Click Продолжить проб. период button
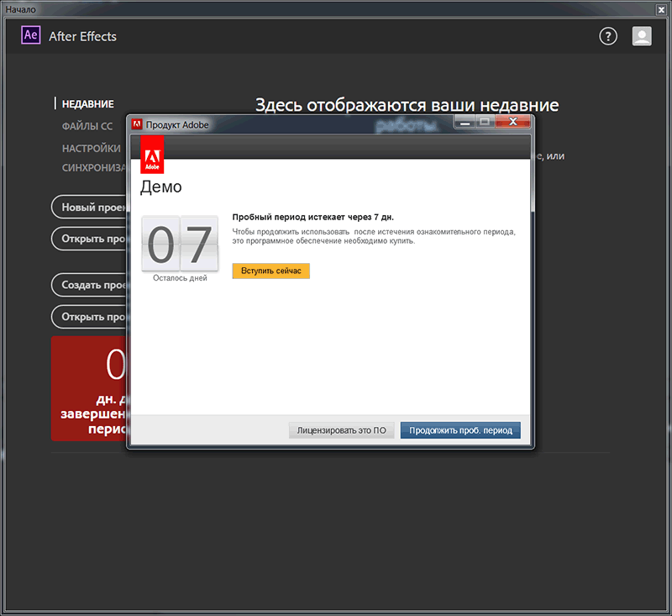This screenshot has width=672, height=616. (x=460, y=430)
